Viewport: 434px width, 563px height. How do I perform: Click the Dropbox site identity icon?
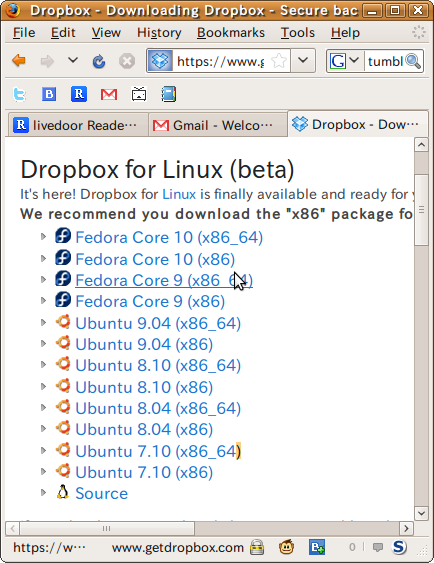click(160, 61)
